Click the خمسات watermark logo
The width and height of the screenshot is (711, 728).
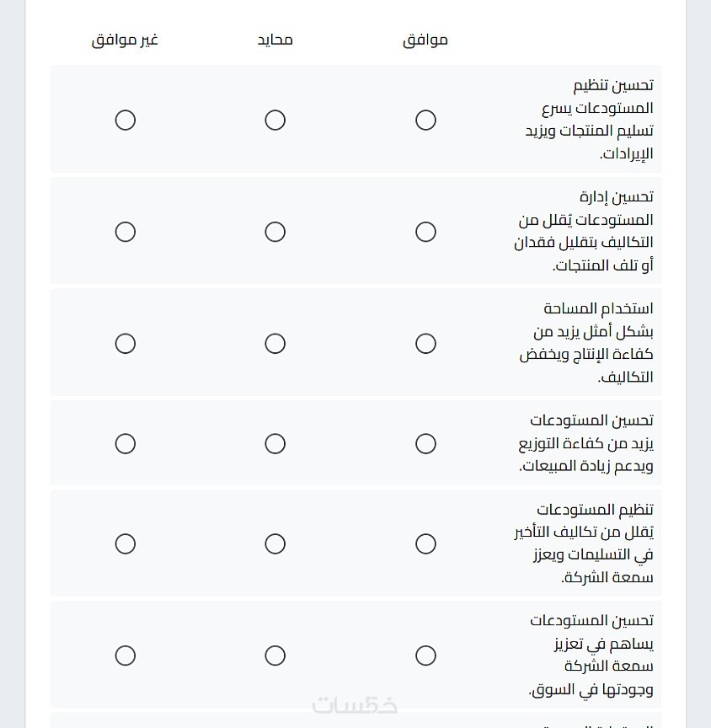coord(355,705)
